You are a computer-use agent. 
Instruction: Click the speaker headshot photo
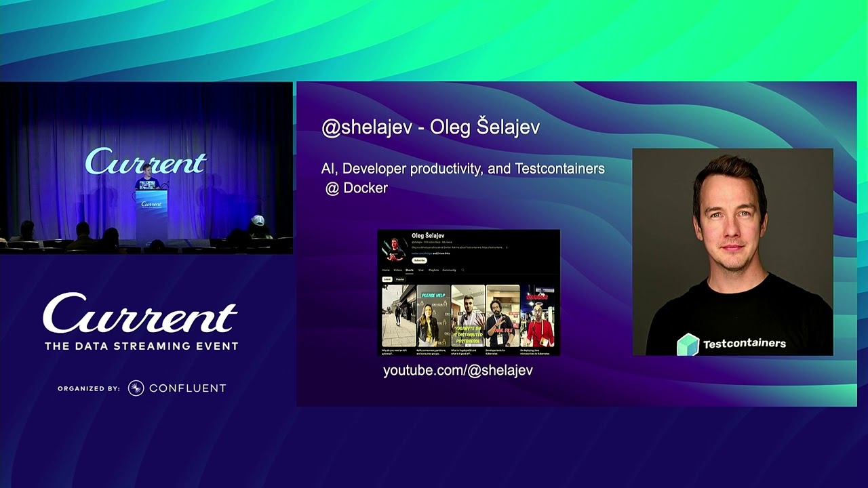coord(732,251)
